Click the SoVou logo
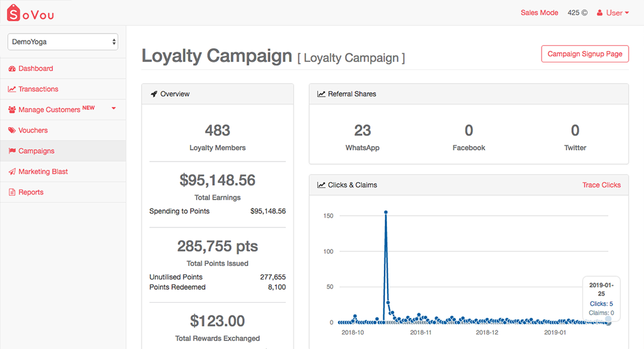Screen dimensions: 644x349 tap(30, 13)
